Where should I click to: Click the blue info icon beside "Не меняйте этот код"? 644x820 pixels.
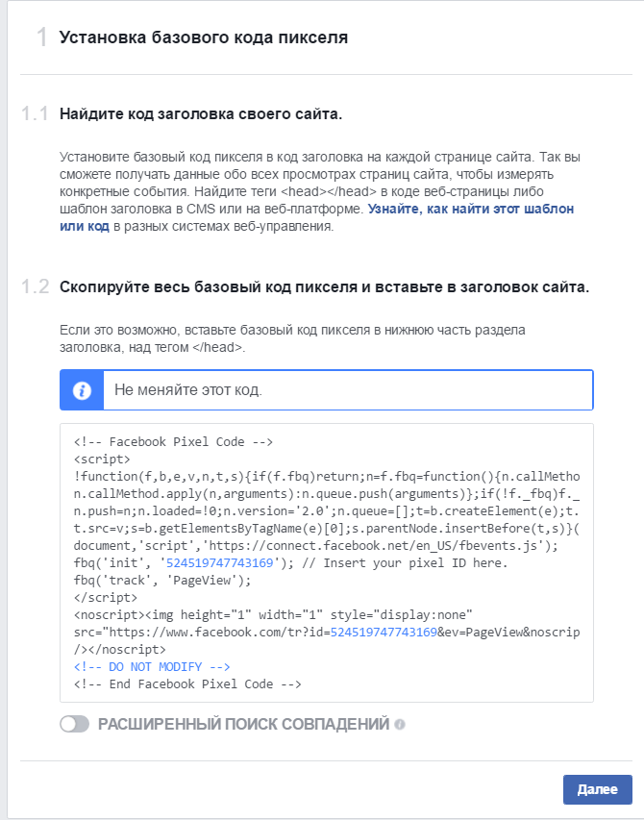tap(82, 390)
